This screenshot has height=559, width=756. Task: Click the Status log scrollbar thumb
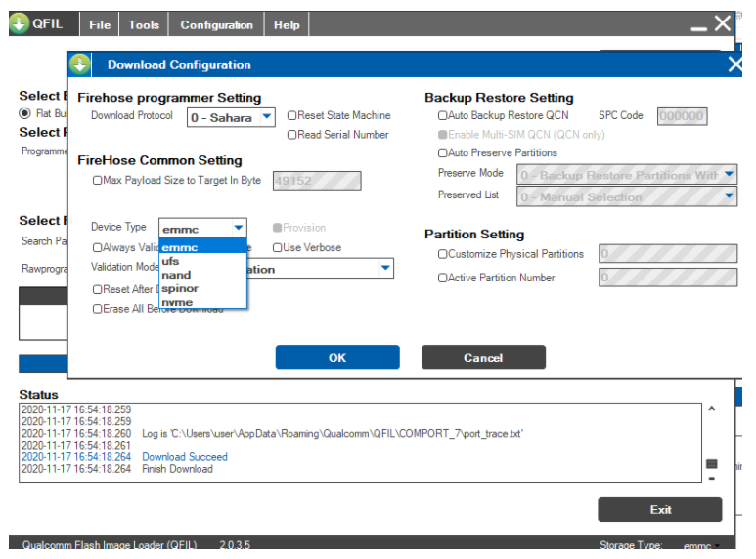tap(712, 464)
